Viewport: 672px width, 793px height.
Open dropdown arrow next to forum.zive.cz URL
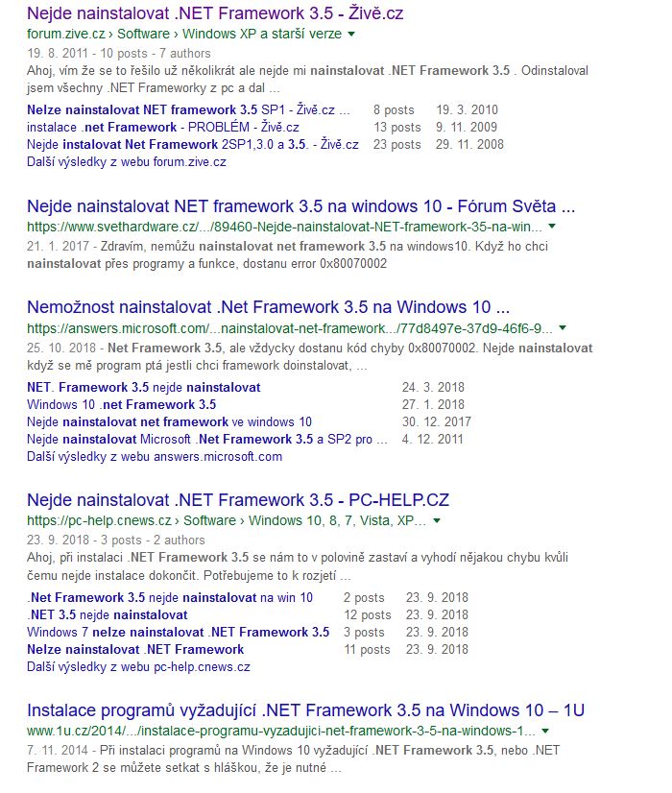coord(351,34)
